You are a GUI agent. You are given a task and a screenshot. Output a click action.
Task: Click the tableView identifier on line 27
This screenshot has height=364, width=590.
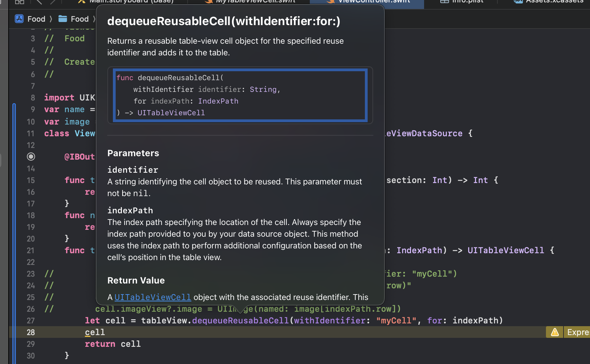(164, 321)
